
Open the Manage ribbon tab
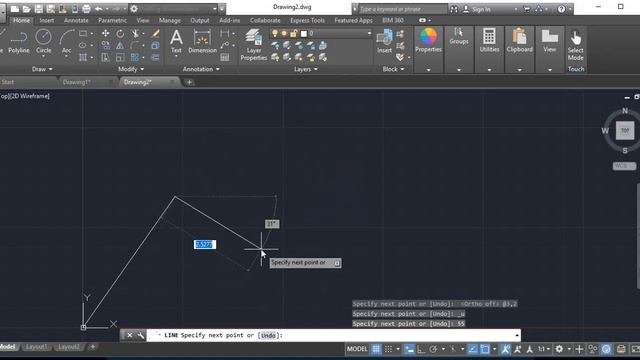point(169,20)
